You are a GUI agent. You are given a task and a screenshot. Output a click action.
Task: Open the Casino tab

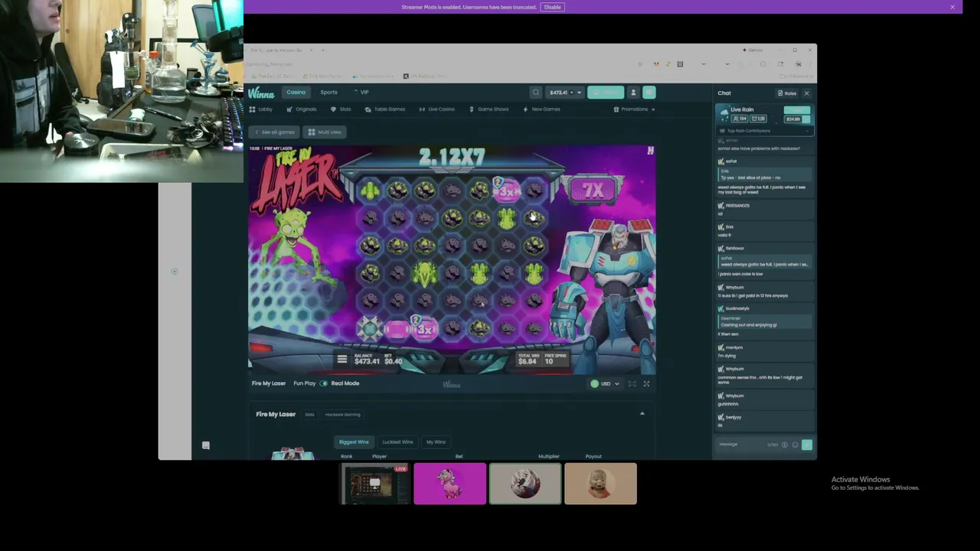(x=296, y=92)
